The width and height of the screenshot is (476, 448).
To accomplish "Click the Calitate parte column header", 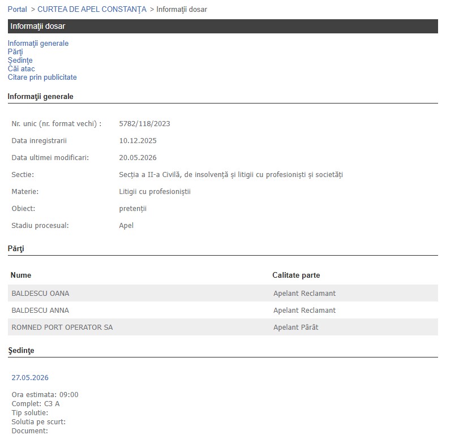I will [x=296, y=275].
